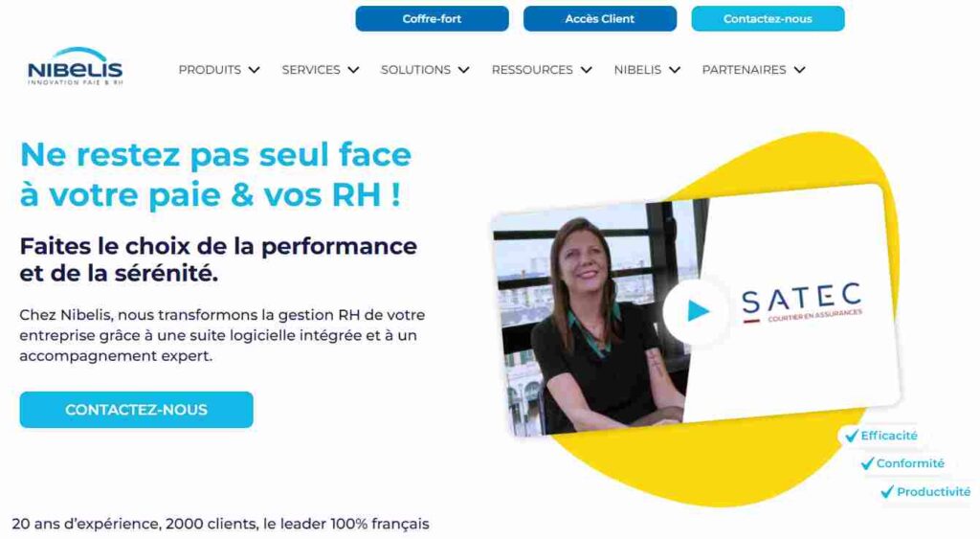Open the Accès Client page
Screen dimensions: 980x539
click(x=599, y=19)
